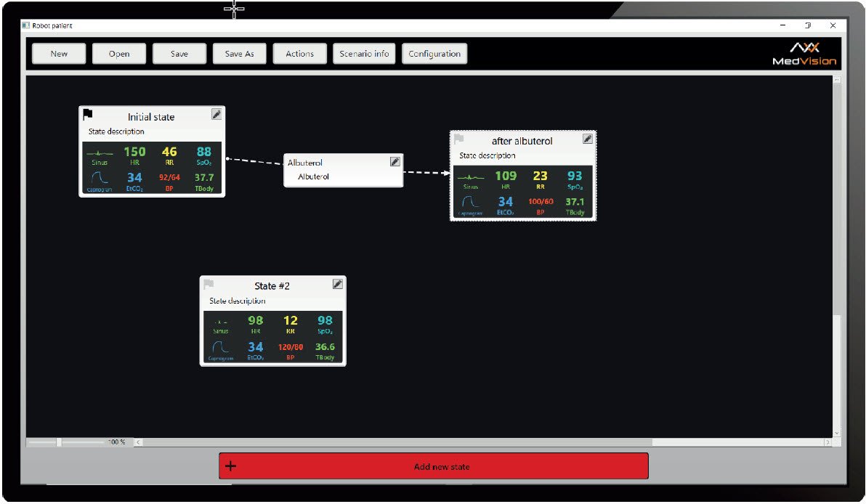
Task: Click the edit pencil on Initial state
Action: [216, 114]
